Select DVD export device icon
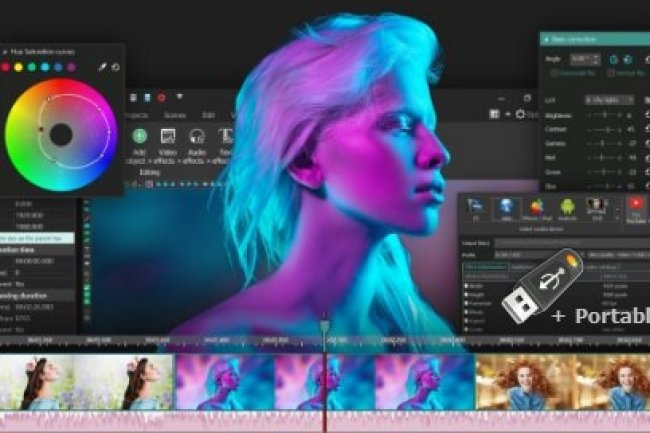This screenshot has width=650, height=433. pos(595,209)
